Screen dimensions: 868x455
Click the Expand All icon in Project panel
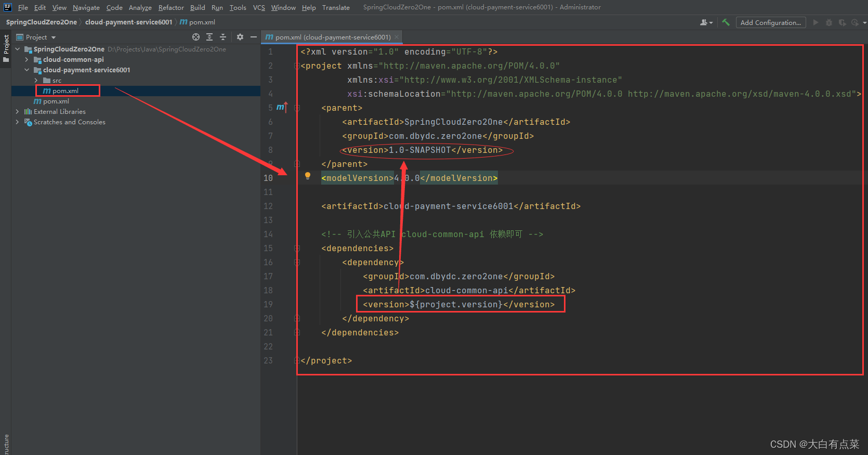click(209, 37)
